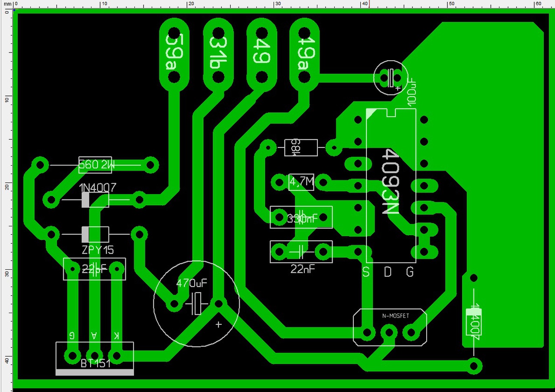
Task: Select the G pad of the BT151
Action: tap(72, 356)
